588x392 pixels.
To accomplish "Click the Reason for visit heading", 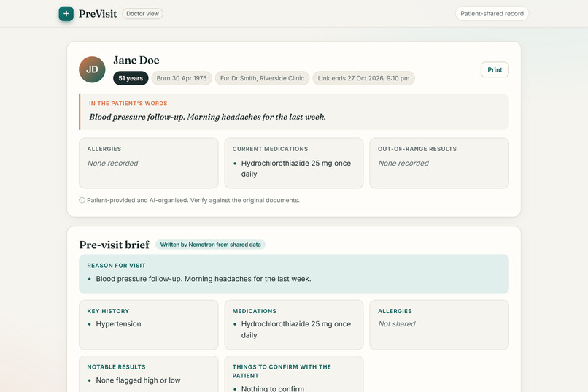I will click(116, 266).
